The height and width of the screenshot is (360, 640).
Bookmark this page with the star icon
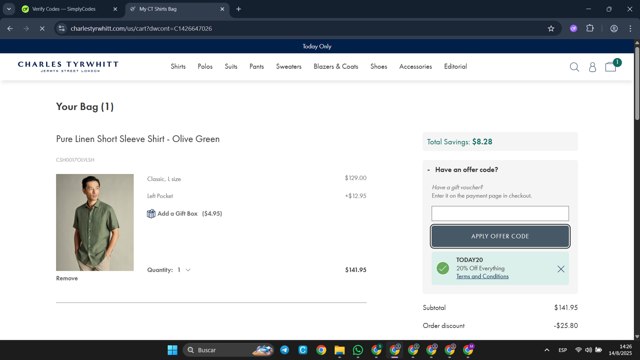pyautogui.click(x=551, y=29)
